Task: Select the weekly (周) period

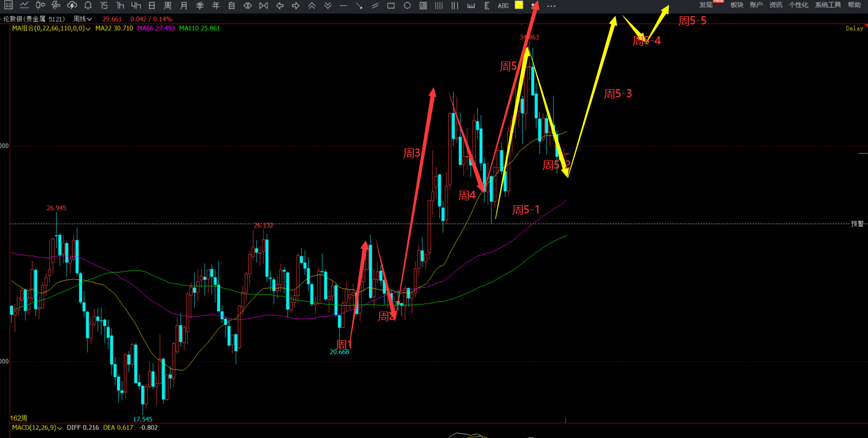Action: click(168, 5)
